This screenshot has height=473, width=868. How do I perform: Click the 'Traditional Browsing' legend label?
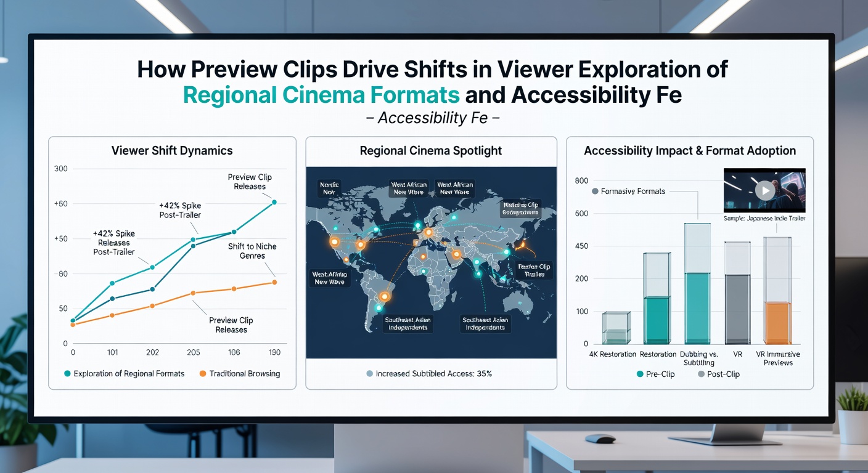245,373
